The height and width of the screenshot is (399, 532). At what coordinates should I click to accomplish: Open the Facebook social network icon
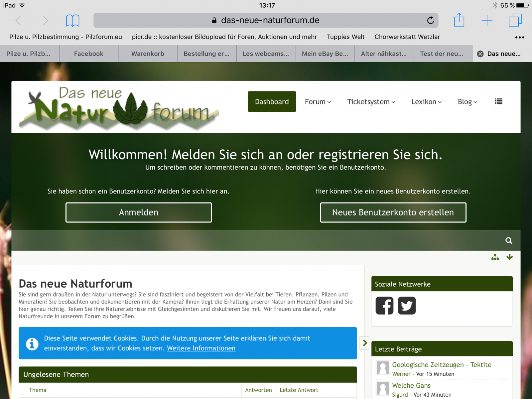[x=384, y=306]
